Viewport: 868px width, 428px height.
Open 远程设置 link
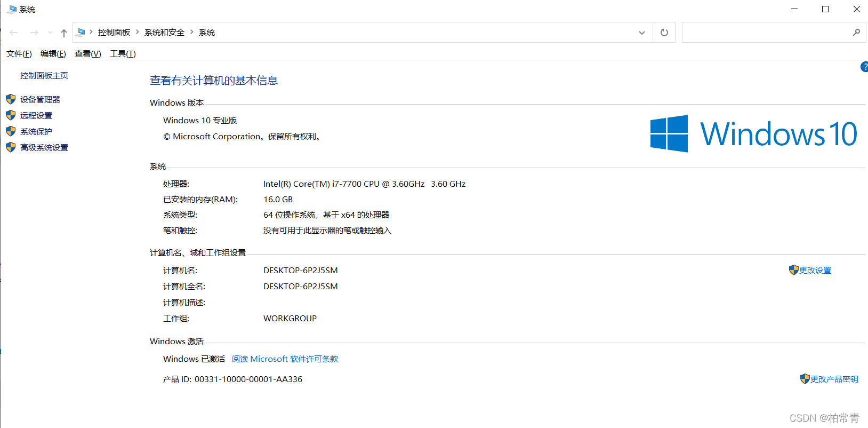(x=36, y=115)
